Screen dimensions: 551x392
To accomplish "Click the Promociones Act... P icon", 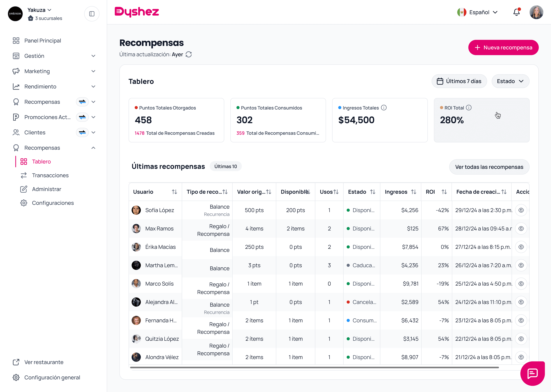I will 16,117.
